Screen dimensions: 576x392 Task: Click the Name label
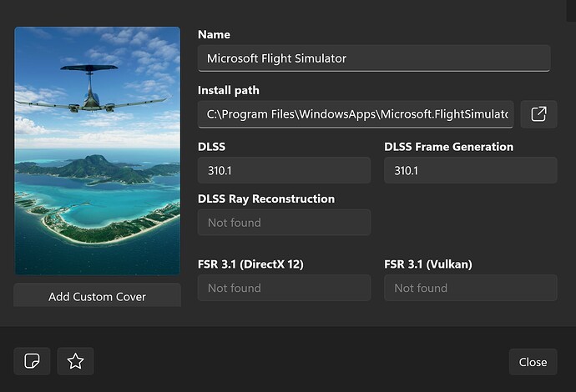click(215, 34)
